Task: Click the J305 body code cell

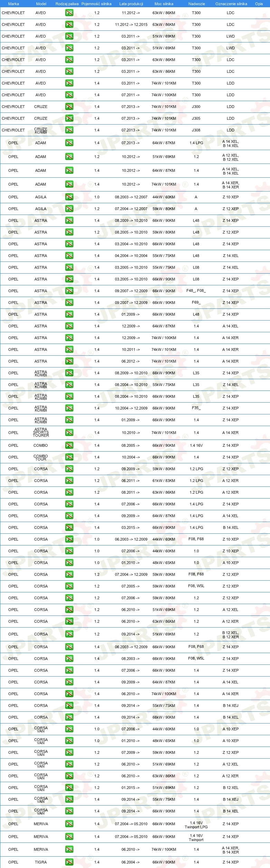Action: (196, 118)
